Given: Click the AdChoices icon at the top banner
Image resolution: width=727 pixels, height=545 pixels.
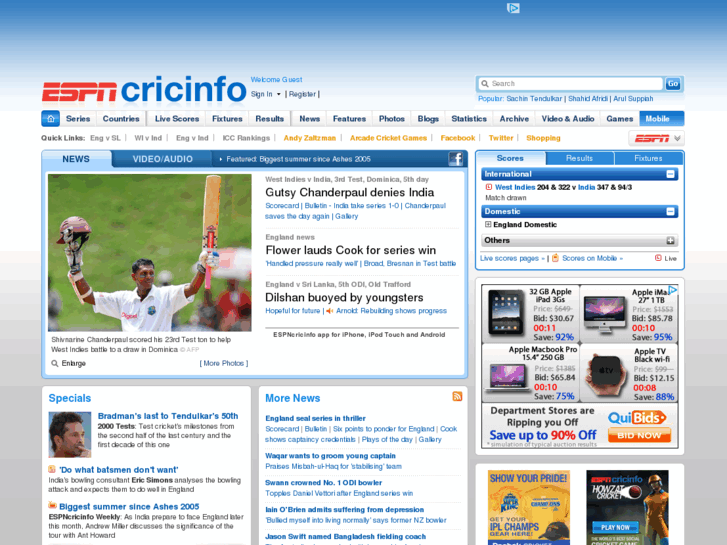Looking at the screenshot, I should click(x=513, y=8).
